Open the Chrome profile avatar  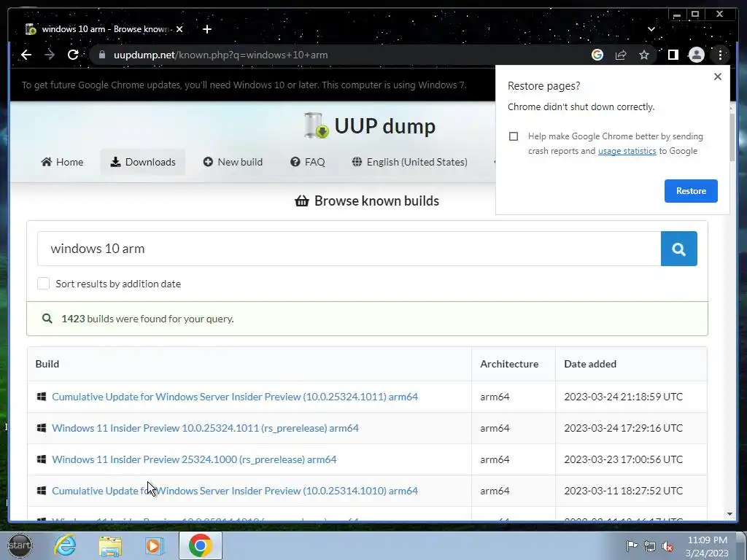(x=696, y=55)
